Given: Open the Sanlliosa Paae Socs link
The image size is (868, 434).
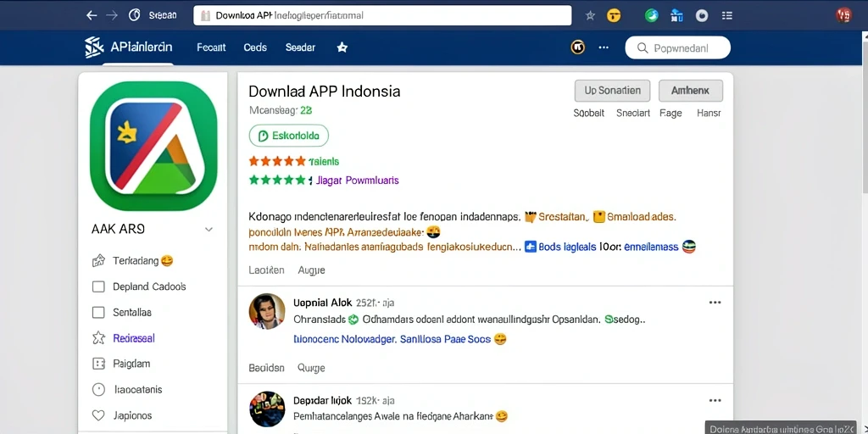Looking at the screenshot, I should click(445, 339).
